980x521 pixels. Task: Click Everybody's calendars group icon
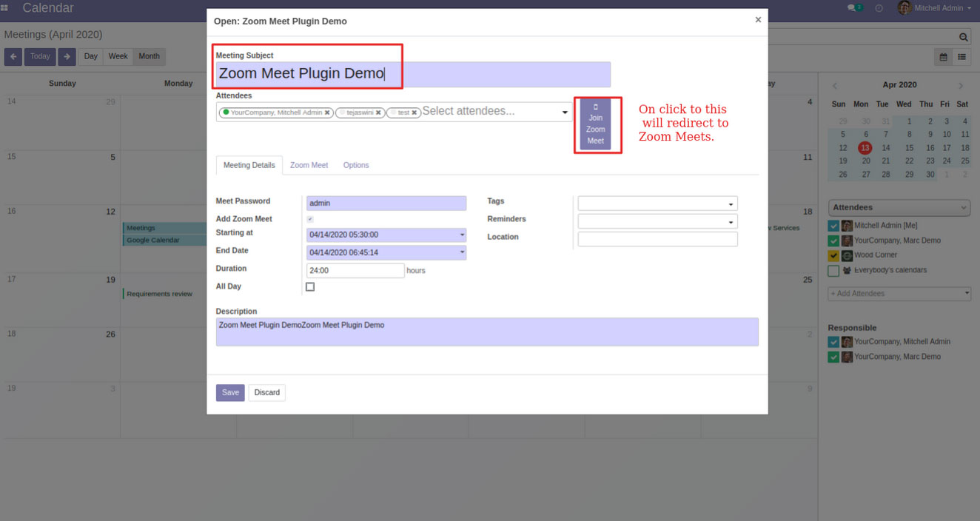tap(847, 270)
